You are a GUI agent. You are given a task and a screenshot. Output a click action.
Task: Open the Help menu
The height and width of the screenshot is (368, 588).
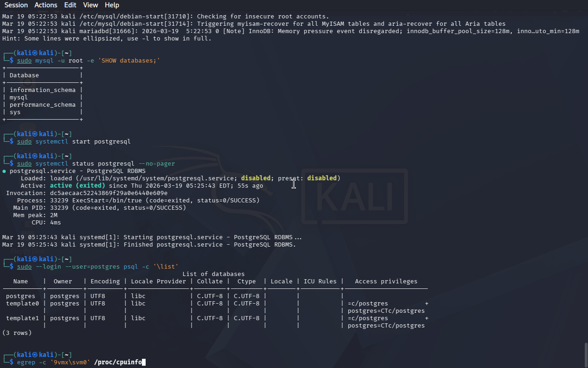pyautogui.click(x=112, y=5)
